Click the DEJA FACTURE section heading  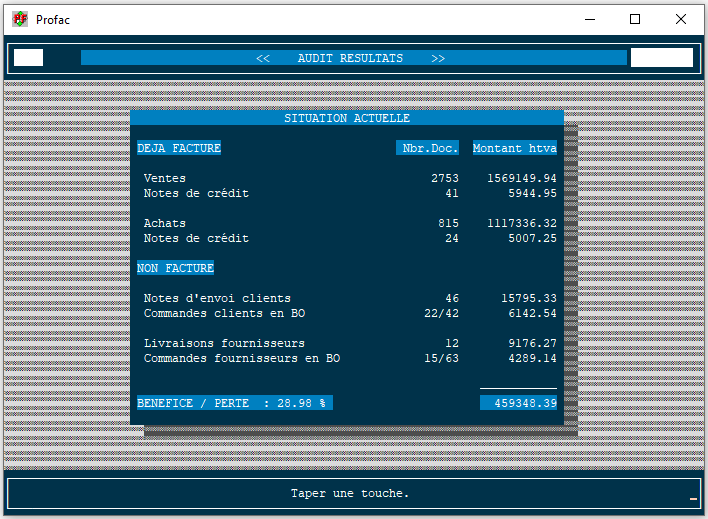(x=179, y=148)
